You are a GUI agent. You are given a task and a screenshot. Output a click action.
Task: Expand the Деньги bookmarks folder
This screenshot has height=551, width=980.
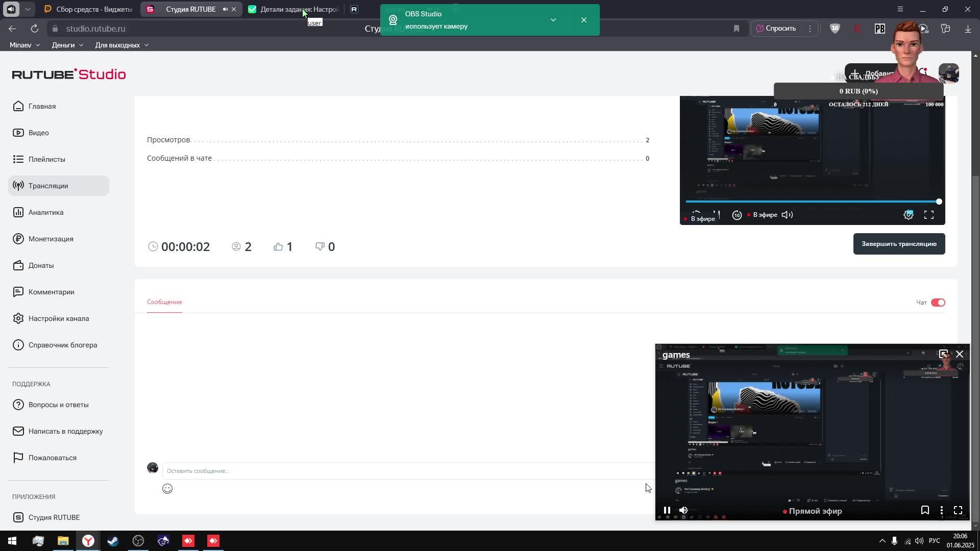[x=67, y=45]
